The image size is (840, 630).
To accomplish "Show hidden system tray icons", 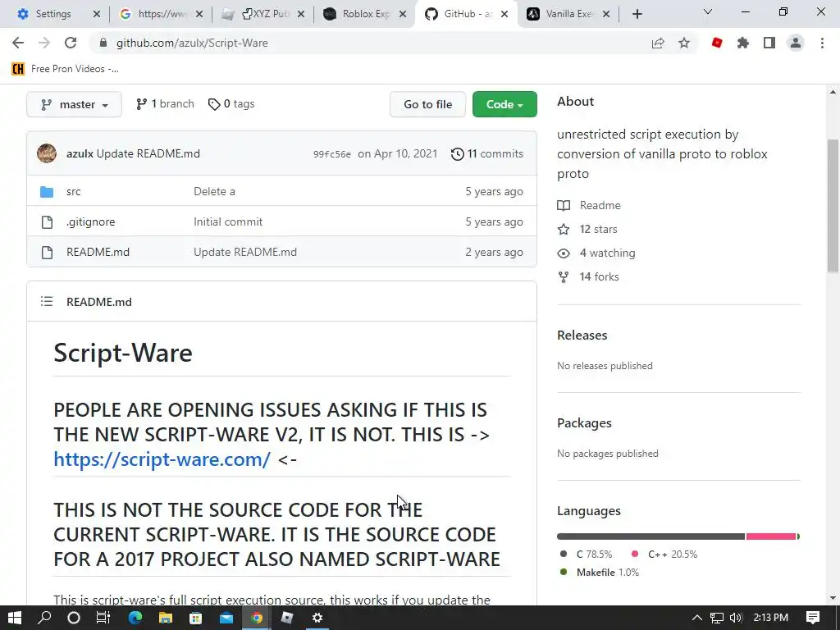I will 697,618.
